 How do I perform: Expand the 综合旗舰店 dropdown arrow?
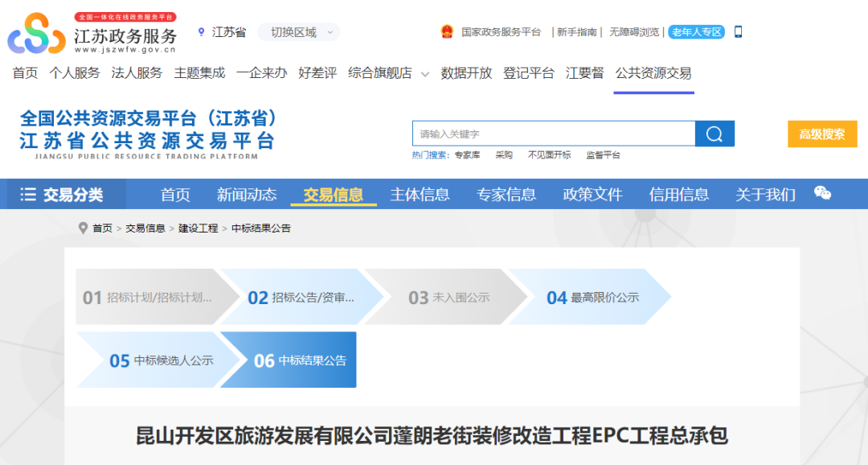[425, 74]
